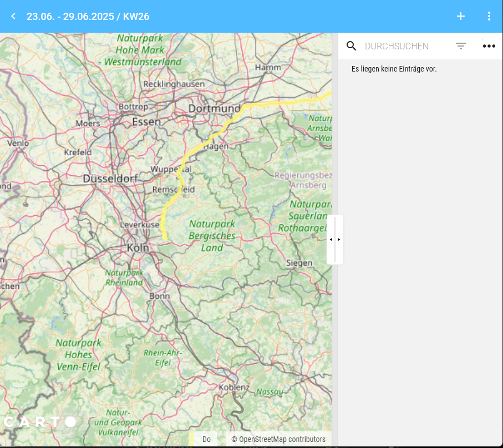503x448 pixels.
Task: Click the Naturpark Hohes Venn-Eifel label
Action: pos(79,355)
